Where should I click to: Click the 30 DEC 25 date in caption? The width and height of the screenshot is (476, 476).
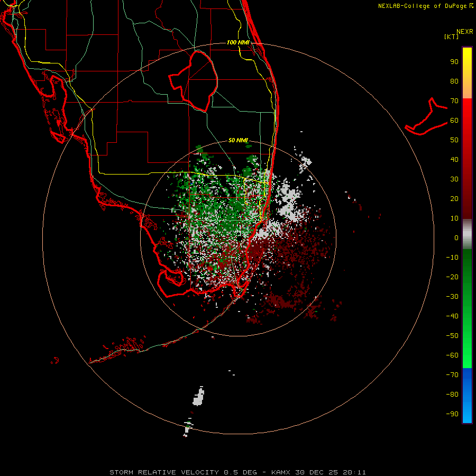(317, 472)
